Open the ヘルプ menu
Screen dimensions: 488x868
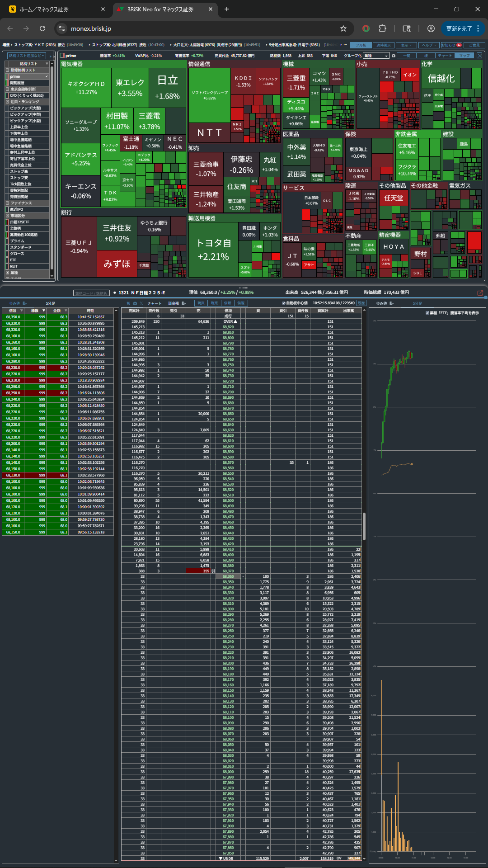click(428, 45)
